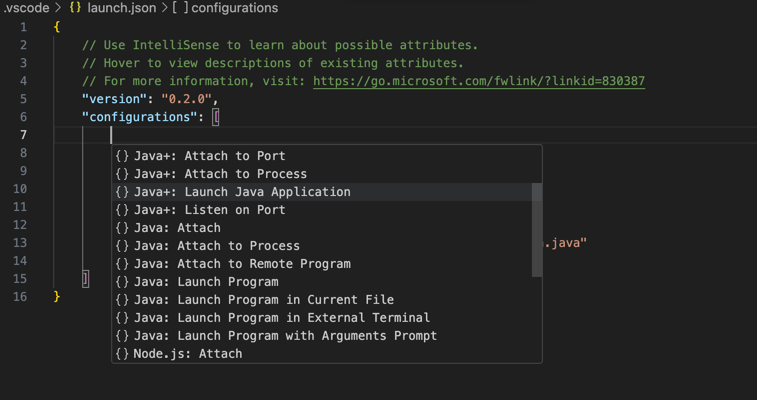
Task: Select 'Java+: Listen on Port' snippet
Action: [x=209, y=210]
